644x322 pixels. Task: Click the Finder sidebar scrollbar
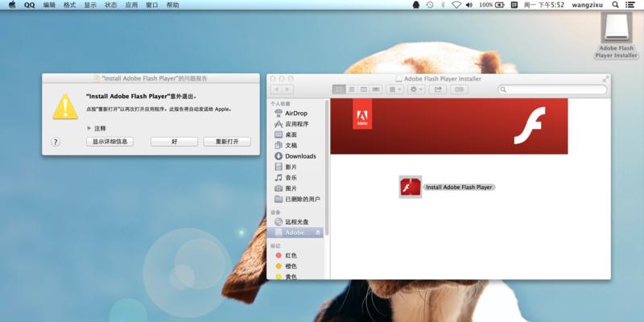(327, 167)
